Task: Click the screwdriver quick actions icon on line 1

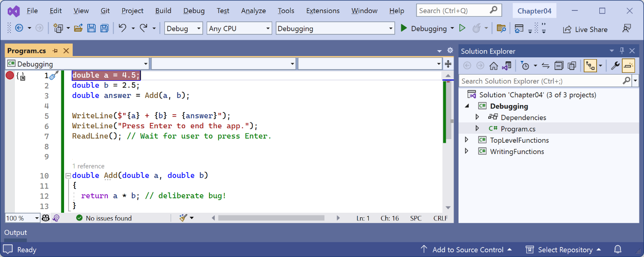Action: coord(54,75)
